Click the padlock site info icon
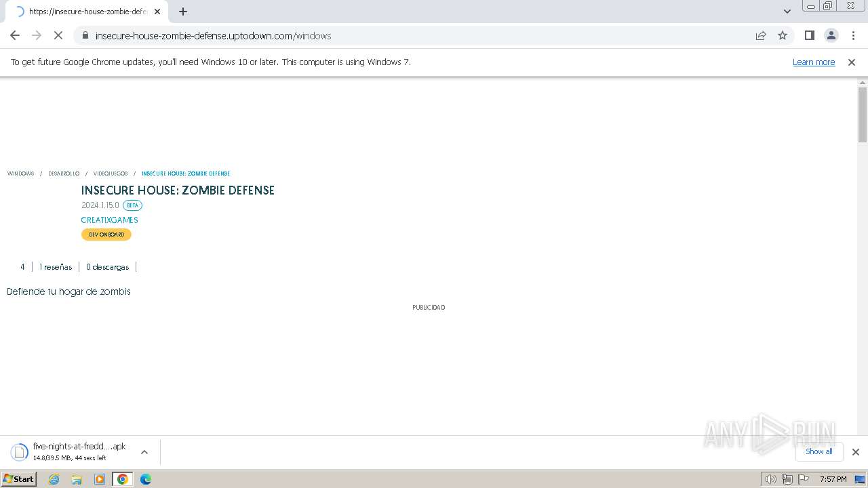Viewport: 868px width, 488px height. point(85,36)
